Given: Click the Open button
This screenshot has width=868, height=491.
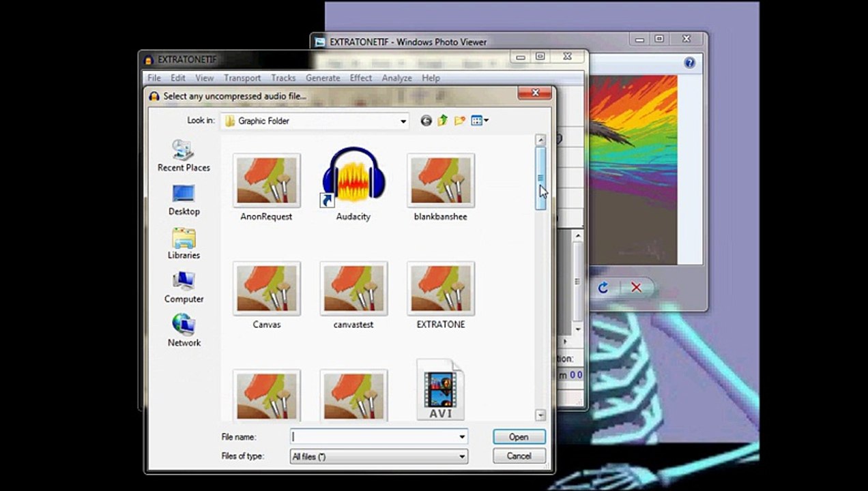Looking at the screenshot, I should [x=519, y=437].
